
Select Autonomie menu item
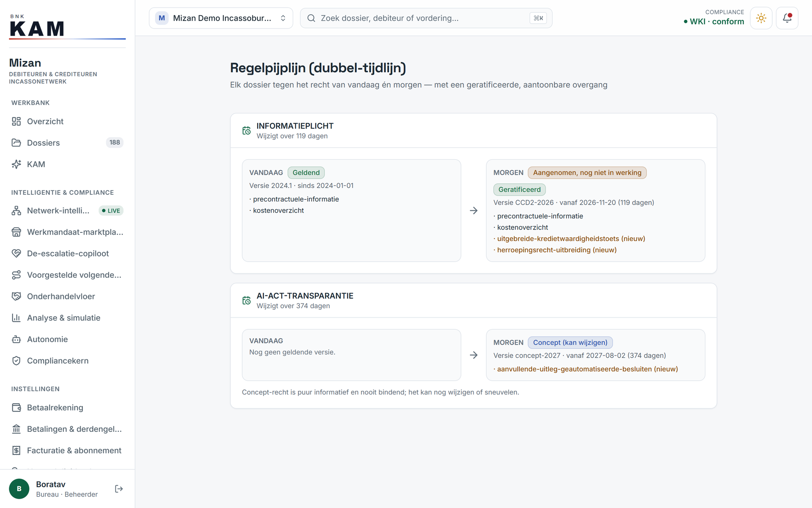(67, 340)
